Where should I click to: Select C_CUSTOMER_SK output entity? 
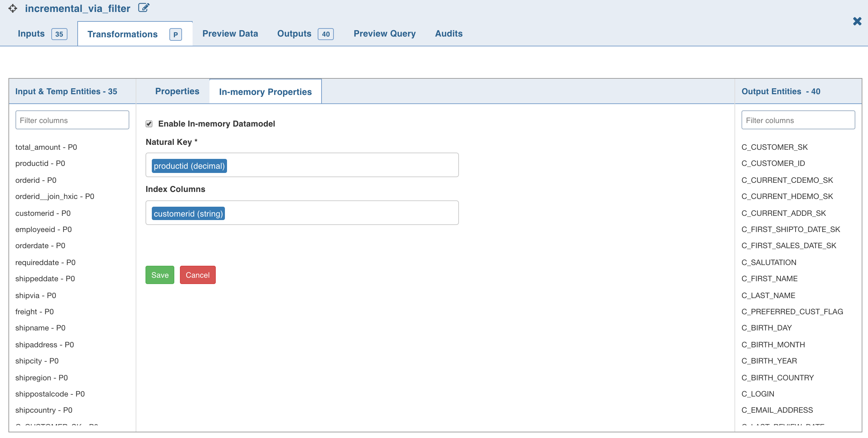pyautogui.click(x=775, y=147)
